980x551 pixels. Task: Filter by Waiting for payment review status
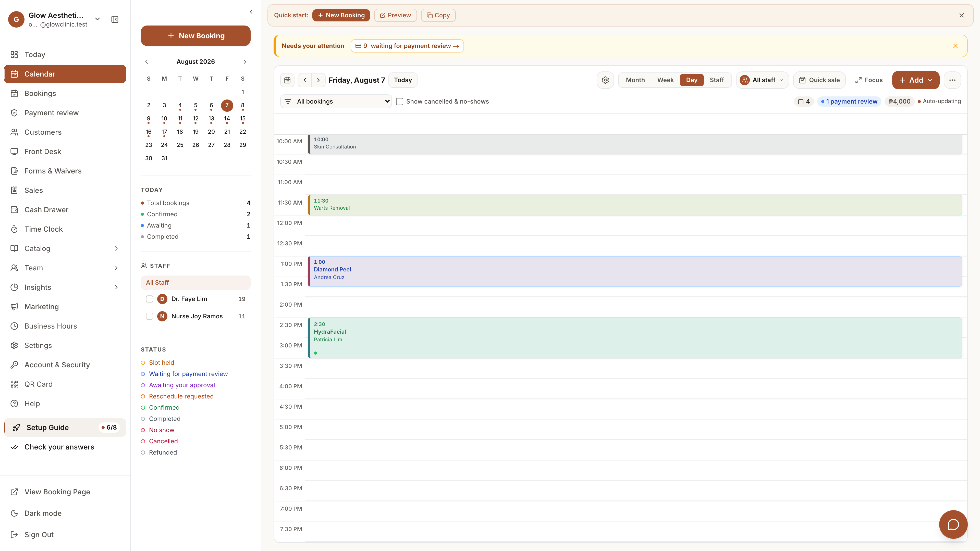(x=184, y=374)
